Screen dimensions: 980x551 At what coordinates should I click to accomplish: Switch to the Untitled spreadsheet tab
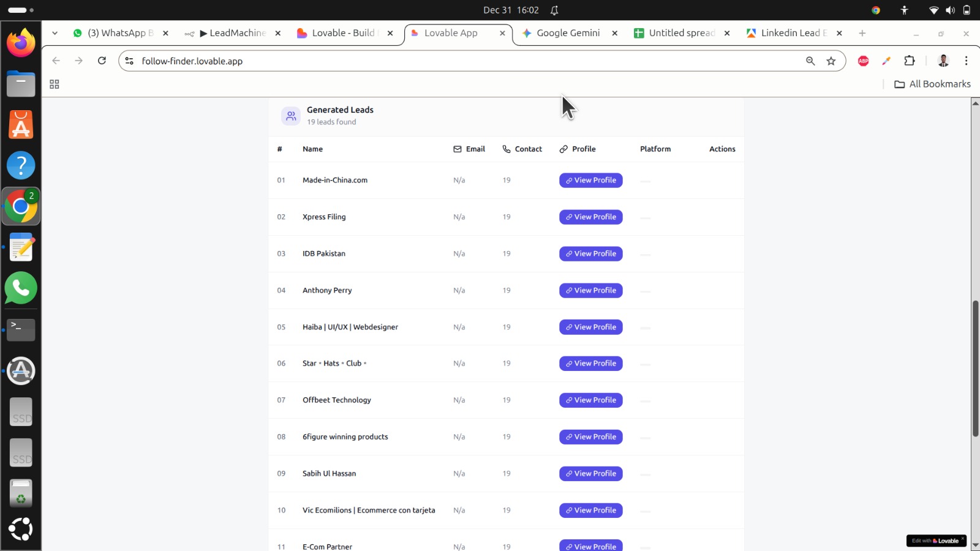(x=682, y=33)
